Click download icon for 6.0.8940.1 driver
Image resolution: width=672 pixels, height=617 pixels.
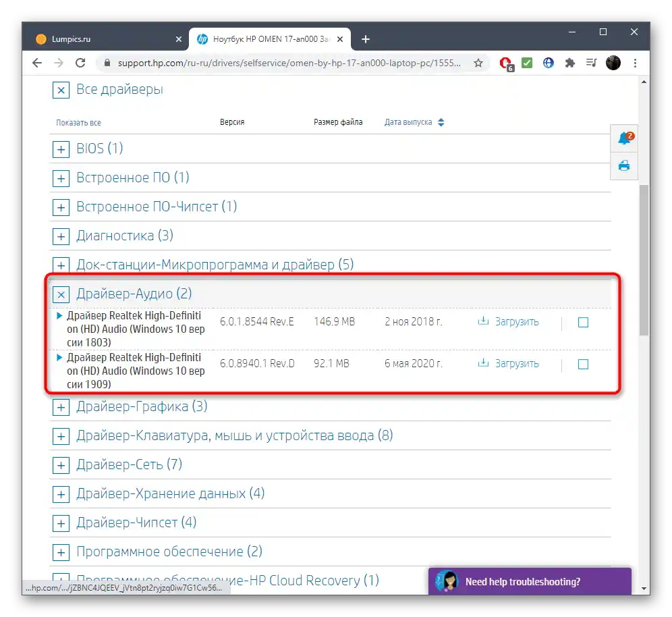tap(483, 363)
